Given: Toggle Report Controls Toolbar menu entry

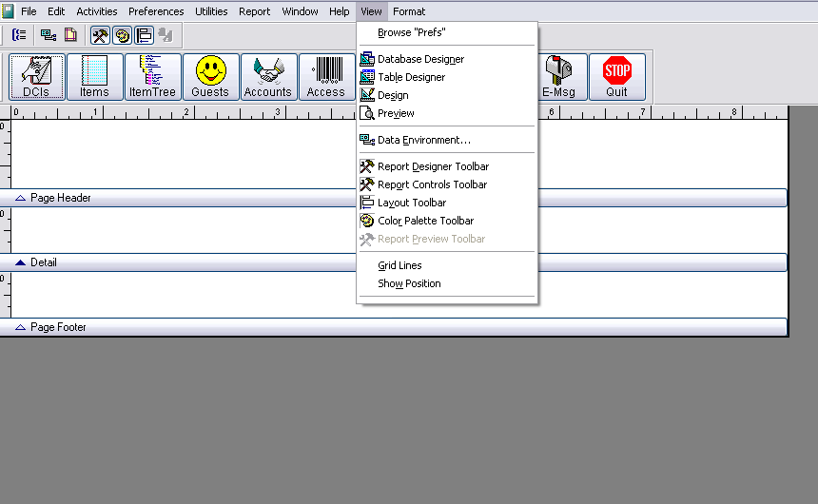Looking at the screenshot, I should coord(446,184).
